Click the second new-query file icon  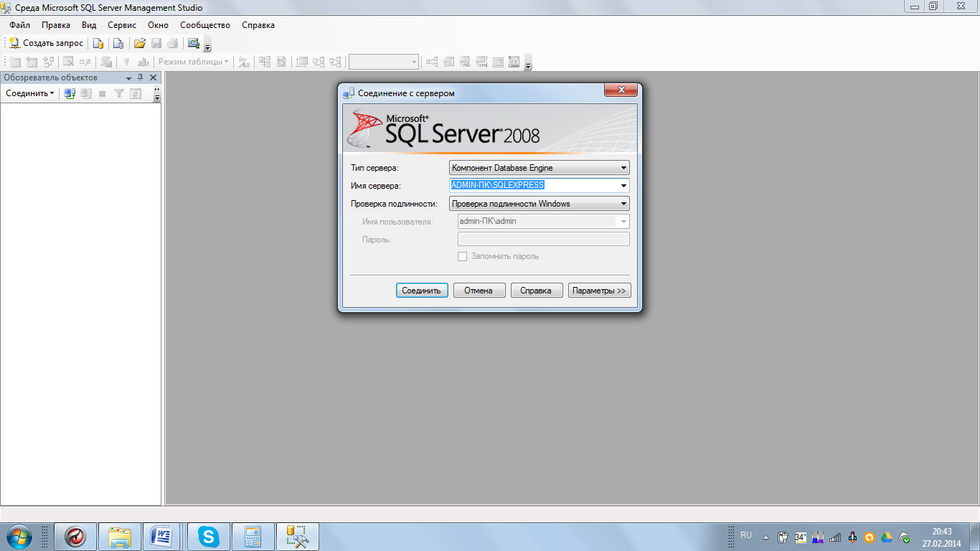click(118, 43)
